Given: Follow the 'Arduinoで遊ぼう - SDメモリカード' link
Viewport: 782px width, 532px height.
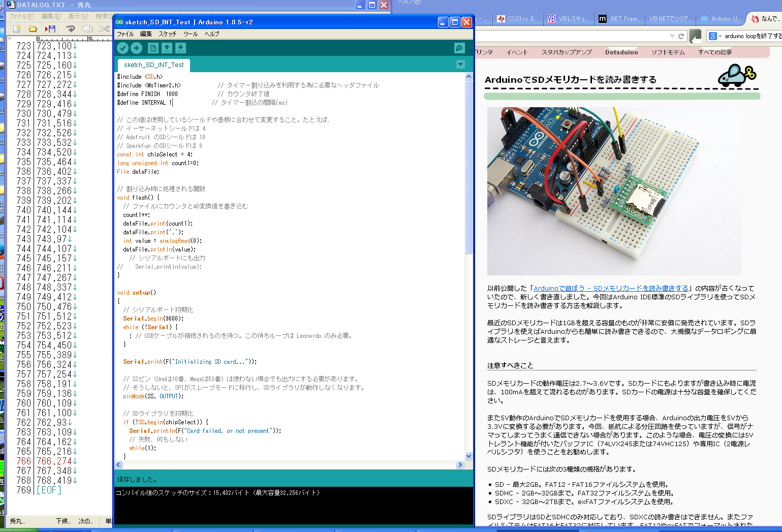Looking at the screenshot, I should pyautogui.click(x=611, y=288).
